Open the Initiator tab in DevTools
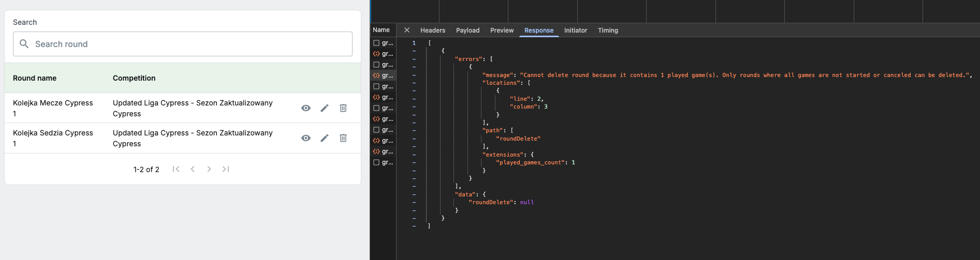Image resolution: width=980 pixels, height=260 pixels. 576,30
